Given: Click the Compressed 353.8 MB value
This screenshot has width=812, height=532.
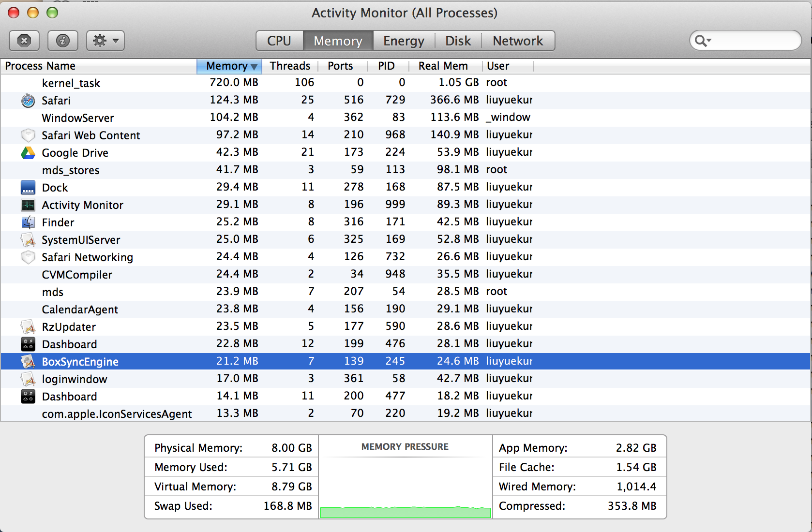Looking at the screenshot, I should [632, 506].
